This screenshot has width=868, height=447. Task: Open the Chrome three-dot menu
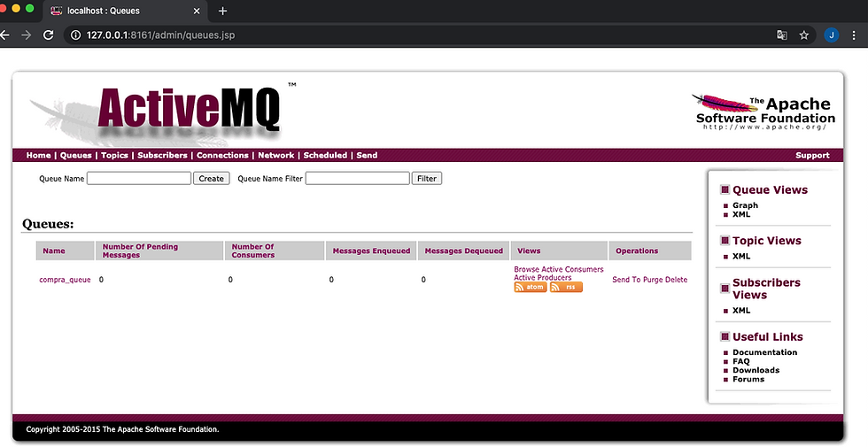tap(854, 35)
